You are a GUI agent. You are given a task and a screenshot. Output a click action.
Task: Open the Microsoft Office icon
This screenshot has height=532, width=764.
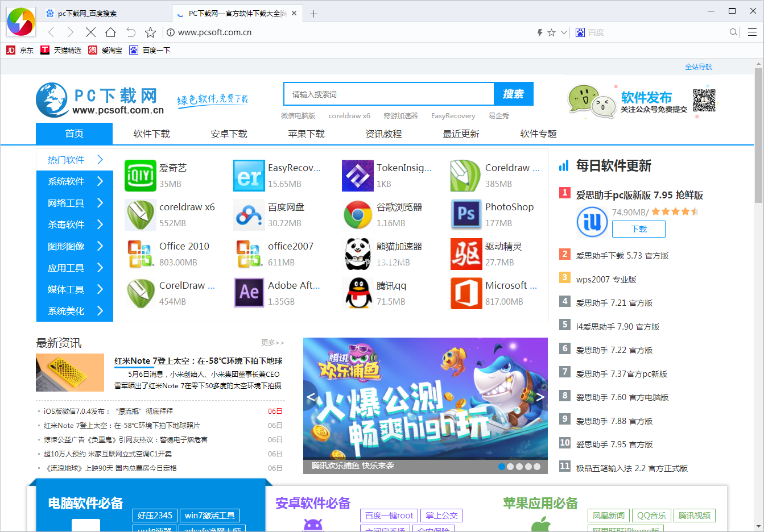coord(466,293)
